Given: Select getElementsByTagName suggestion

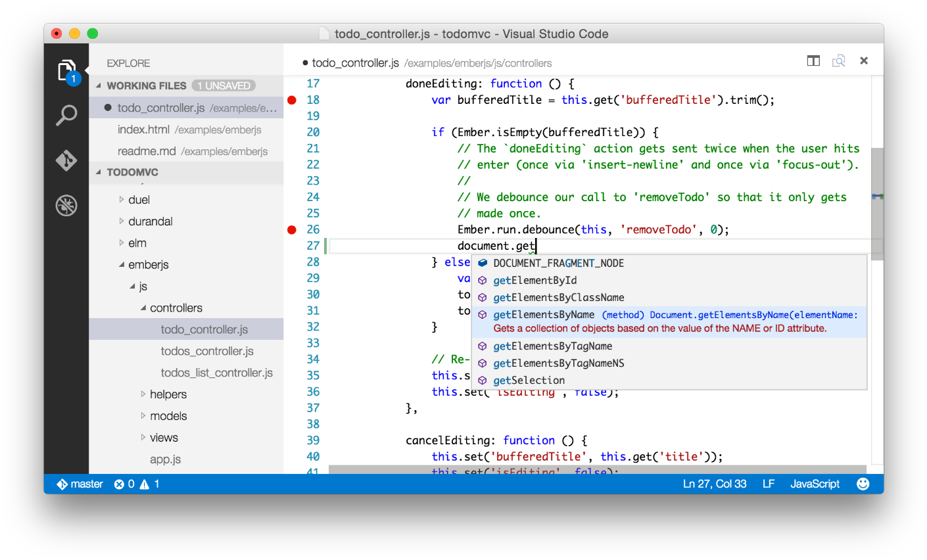Looking at the screenshot, I should point(669,346).
